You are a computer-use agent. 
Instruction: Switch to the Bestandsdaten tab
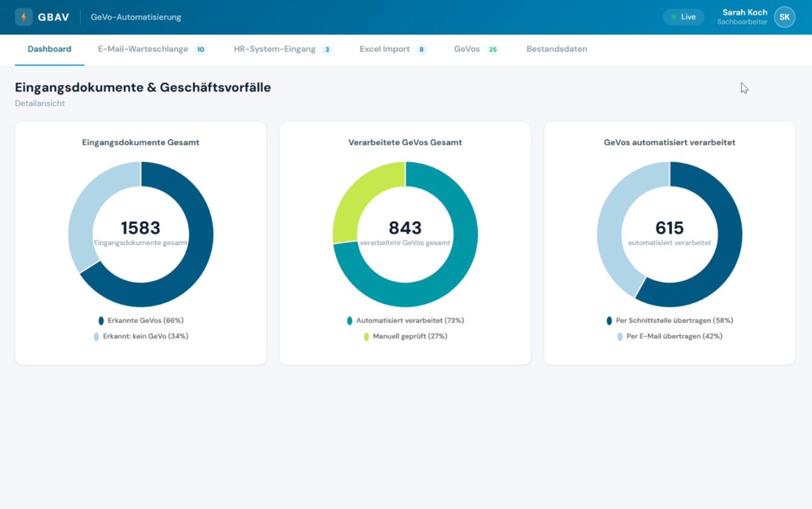(557, 49)
